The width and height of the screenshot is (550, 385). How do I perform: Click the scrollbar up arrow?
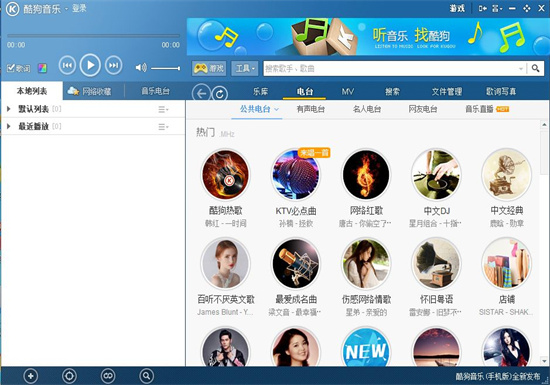pyautogui.click(x=544, y=124)
